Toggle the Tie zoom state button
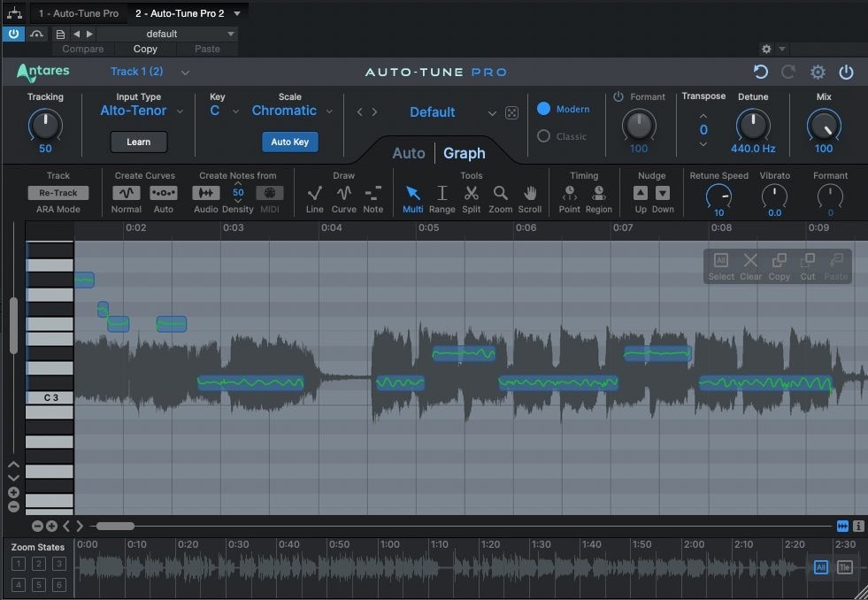This screenshot has width=868, height=600. [x=845, y=567]
